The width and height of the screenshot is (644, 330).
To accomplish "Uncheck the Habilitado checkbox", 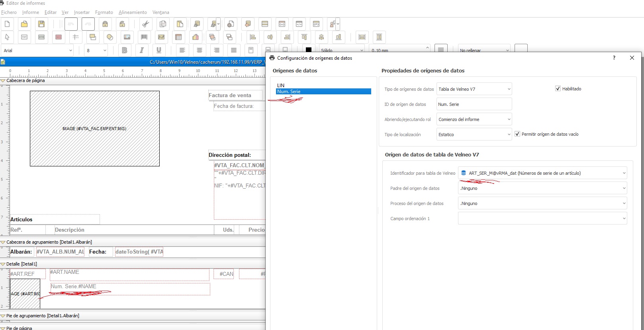I will click(x=558, y=89).
